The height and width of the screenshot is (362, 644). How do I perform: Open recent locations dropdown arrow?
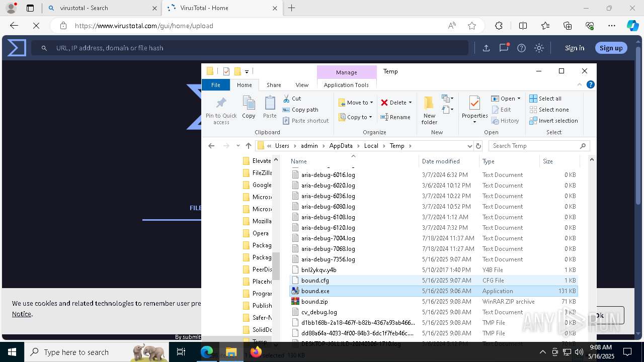coord(238,146)
